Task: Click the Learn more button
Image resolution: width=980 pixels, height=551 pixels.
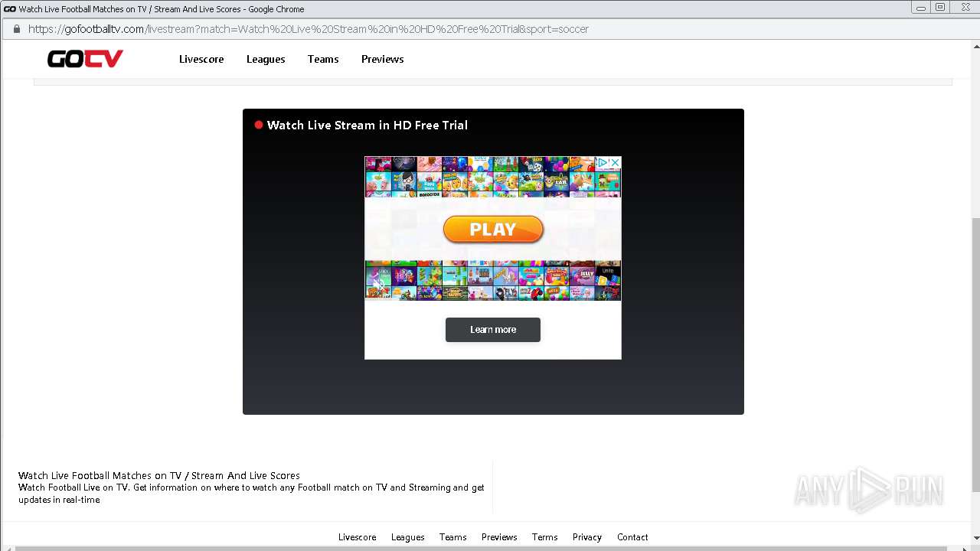Action: [x=493, y=330]
